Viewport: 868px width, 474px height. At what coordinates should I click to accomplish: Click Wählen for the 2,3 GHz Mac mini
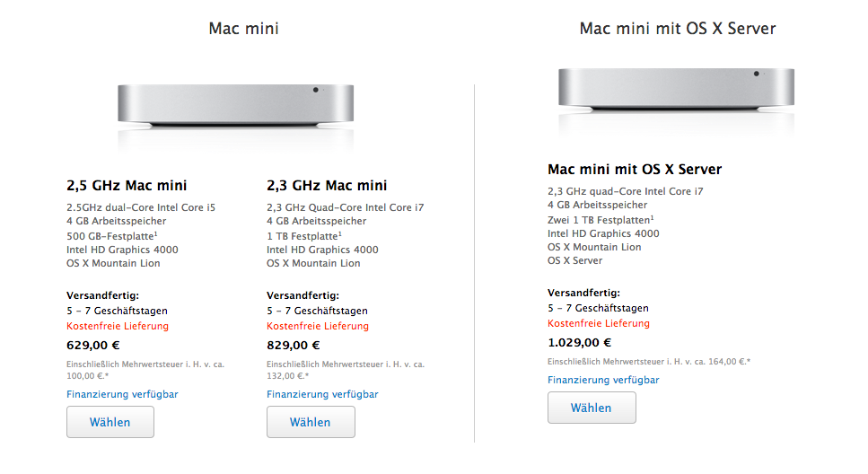tap(311, 422)
